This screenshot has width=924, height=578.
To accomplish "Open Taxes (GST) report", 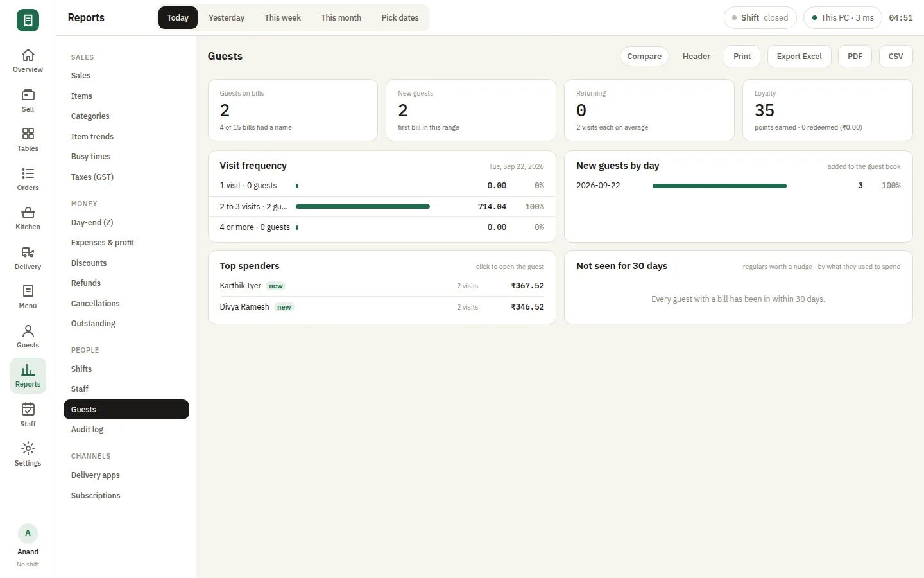I will point(126,177).
